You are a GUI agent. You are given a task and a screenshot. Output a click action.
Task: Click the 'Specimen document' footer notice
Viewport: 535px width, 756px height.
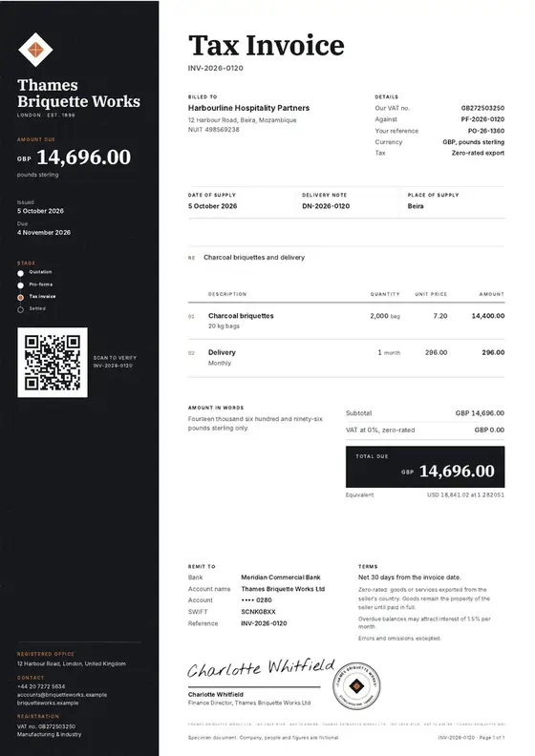coord(264,738)
